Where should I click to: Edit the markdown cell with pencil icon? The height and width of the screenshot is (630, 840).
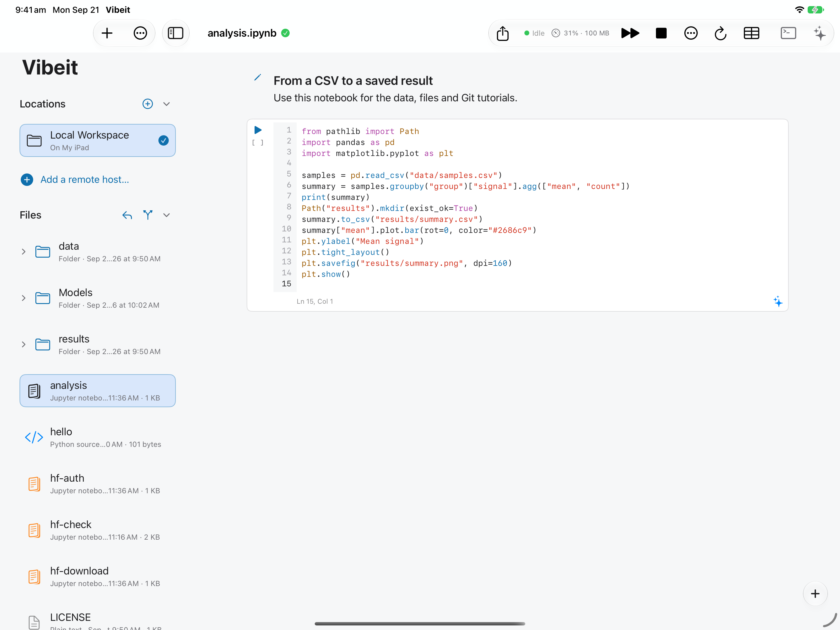(x=258, y=78)
